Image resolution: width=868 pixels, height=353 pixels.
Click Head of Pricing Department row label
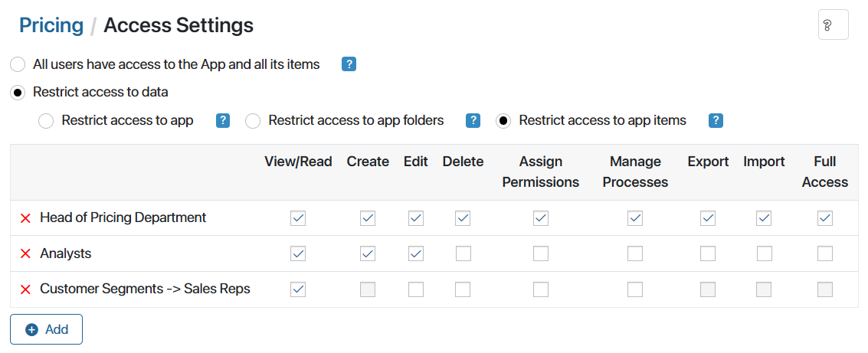click(123, 217)
